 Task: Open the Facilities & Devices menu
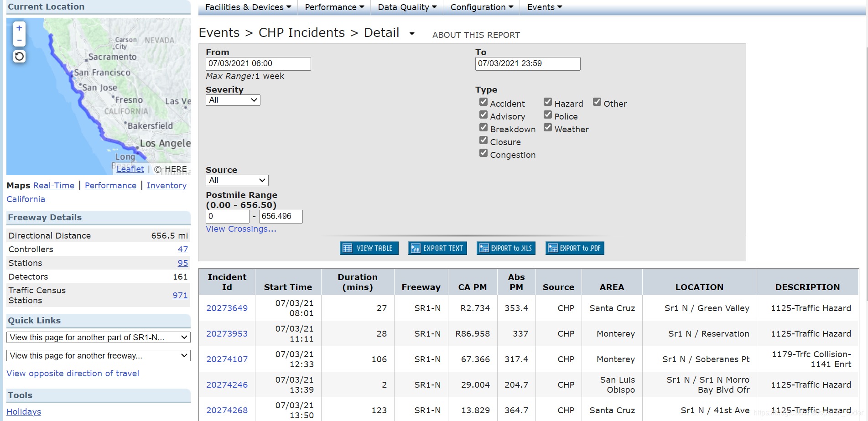(248, 7)
